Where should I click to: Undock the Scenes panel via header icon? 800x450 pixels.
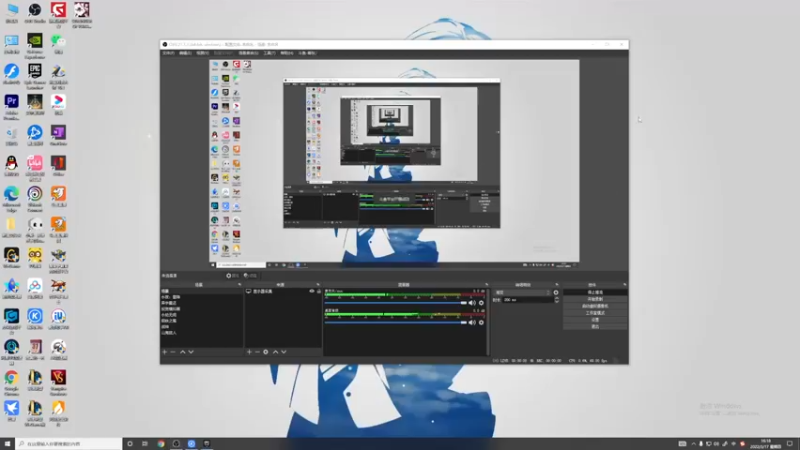(x=239, y=285)
